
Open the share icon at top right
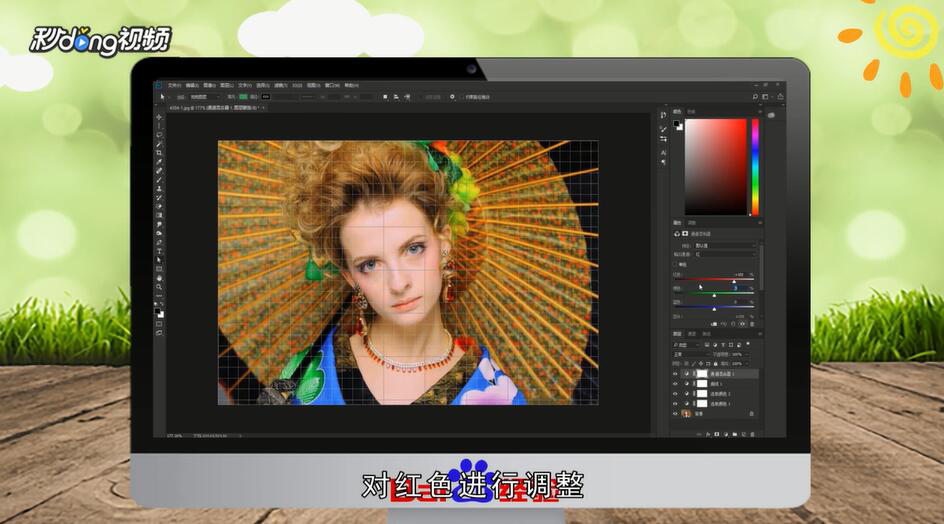[780, 96]
